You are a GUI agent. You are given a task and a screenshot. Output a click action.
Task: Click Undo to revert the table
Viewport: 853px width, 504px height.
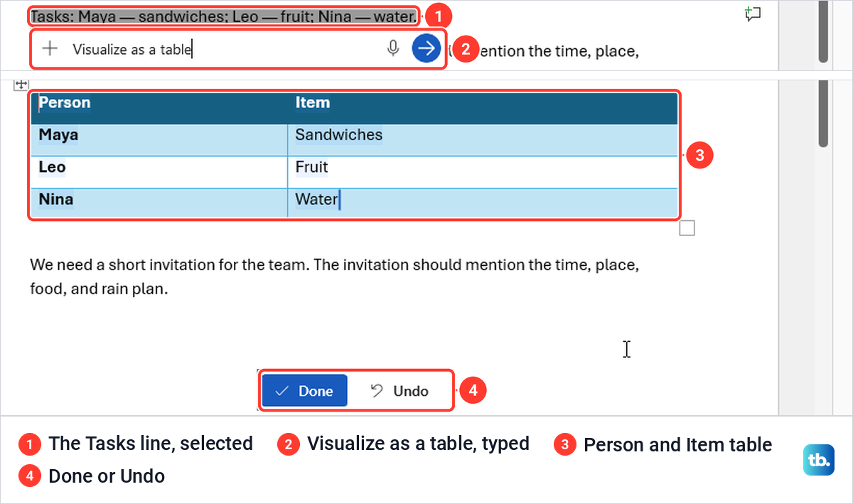click(x=400, y=391)
